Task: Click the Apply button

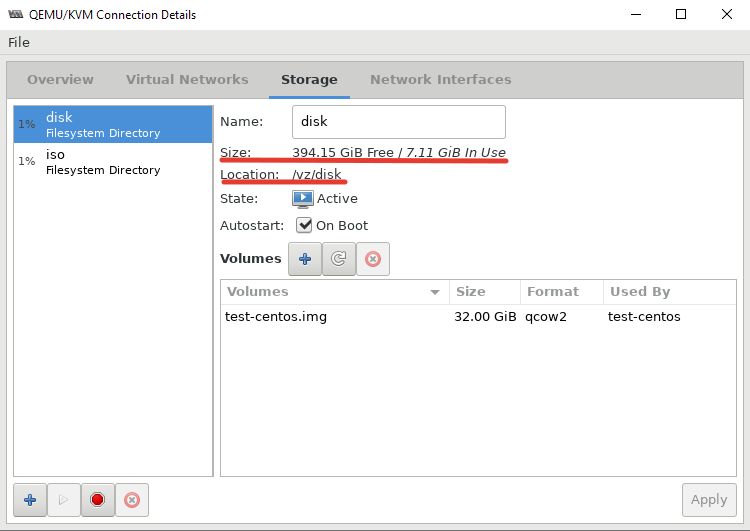Action: point(709,500)
